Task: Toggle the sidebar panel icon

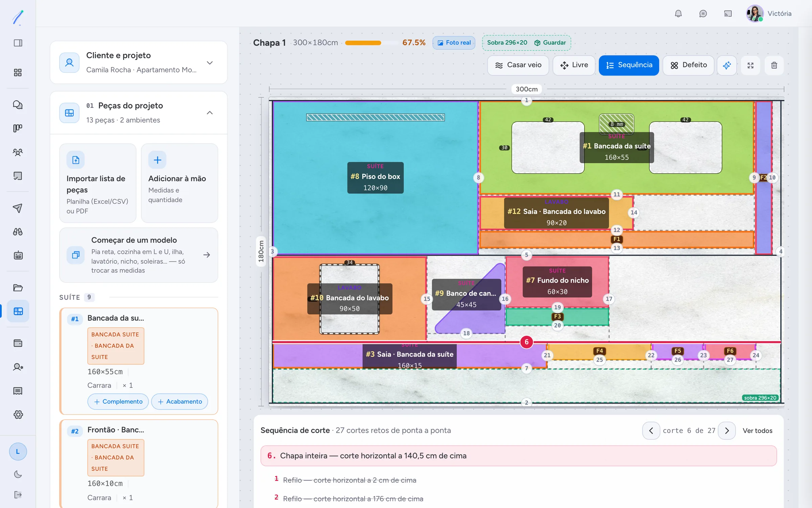Action: pos(18,43)
